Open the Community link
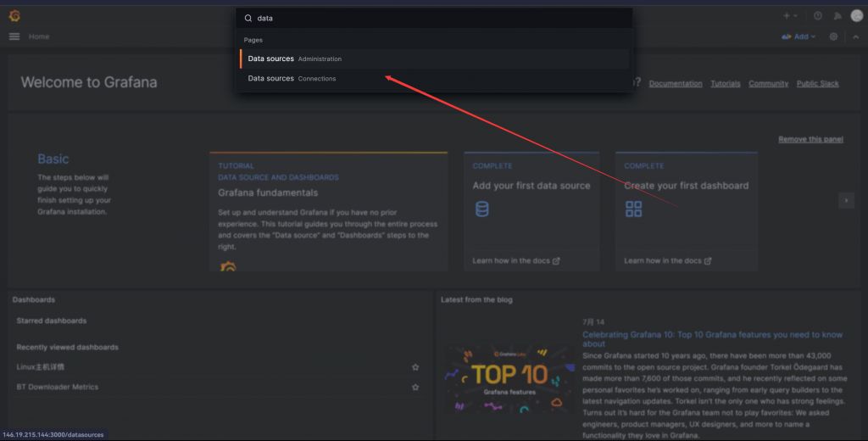Screen dimensions: 868x441 coord(768,84)
